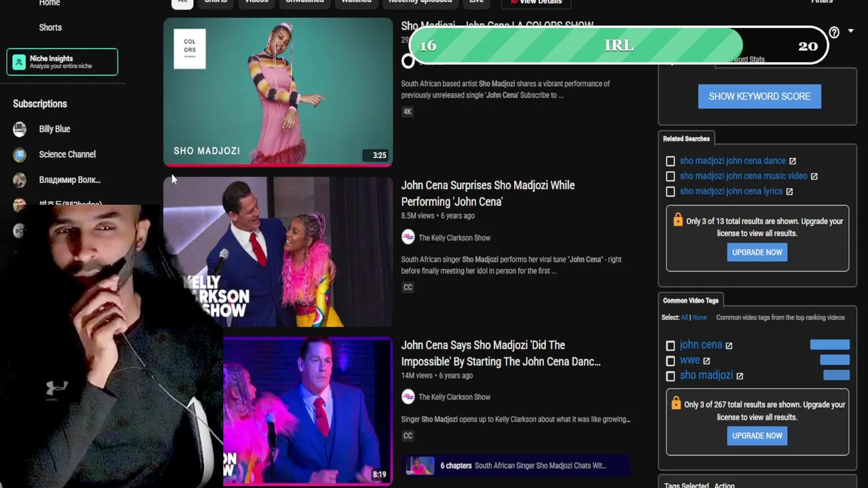This screenshot has height=488, width=868.
Task: Open Владимир Волк channel avatar
Action: pyautogui.click(x=20, y=180)
